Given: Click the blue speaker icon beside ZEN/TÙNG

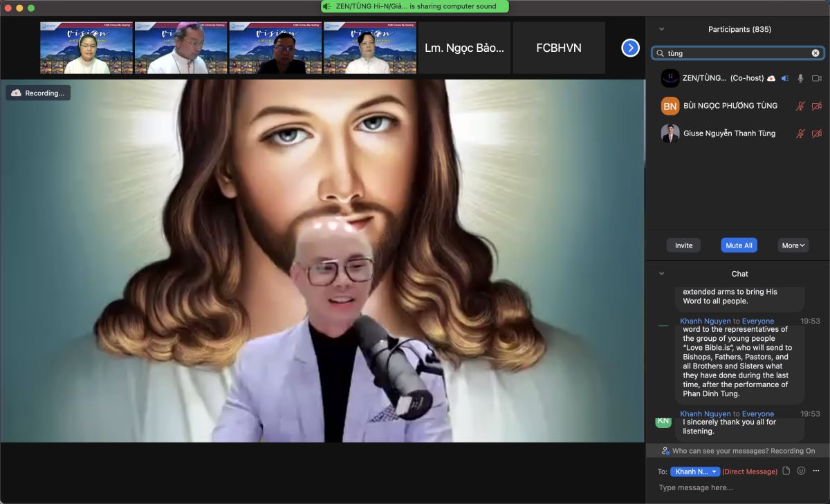Looking at the screenshot, I should tap(785, 78).
